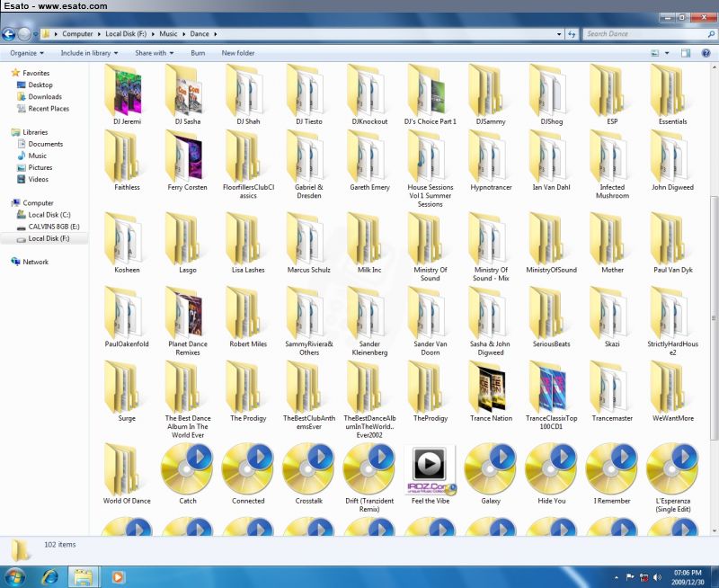Image resolution: width=719 pixels, height=588 pixels.
Task: Open DJ's Choice Part 1 folder
Action: click(431, 95)
